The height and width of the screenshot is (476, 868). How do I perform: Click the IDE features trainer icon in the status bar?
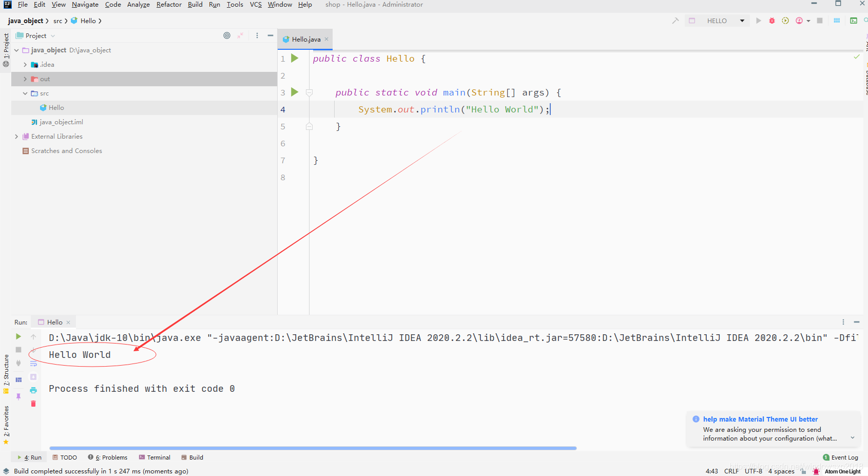817,471
